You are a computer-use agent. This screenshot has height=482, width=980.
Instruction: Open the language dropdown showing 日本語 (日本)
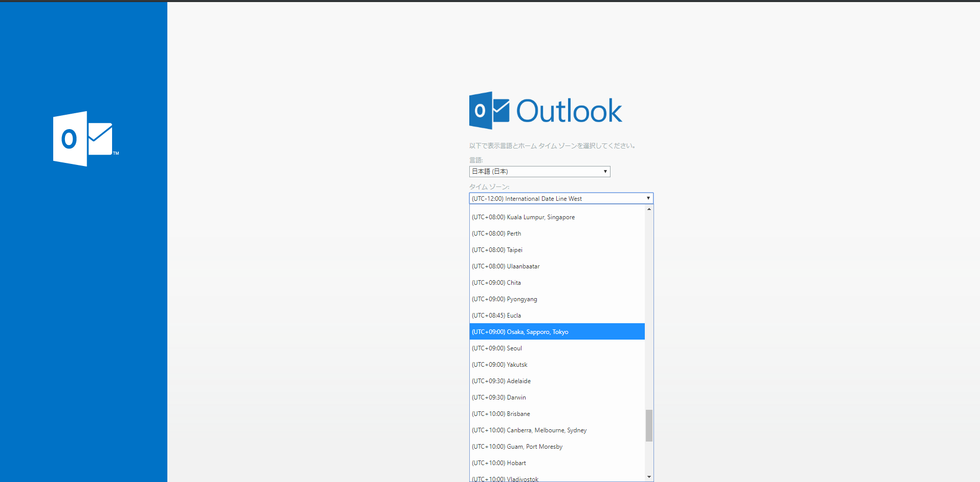pos(539,172)
